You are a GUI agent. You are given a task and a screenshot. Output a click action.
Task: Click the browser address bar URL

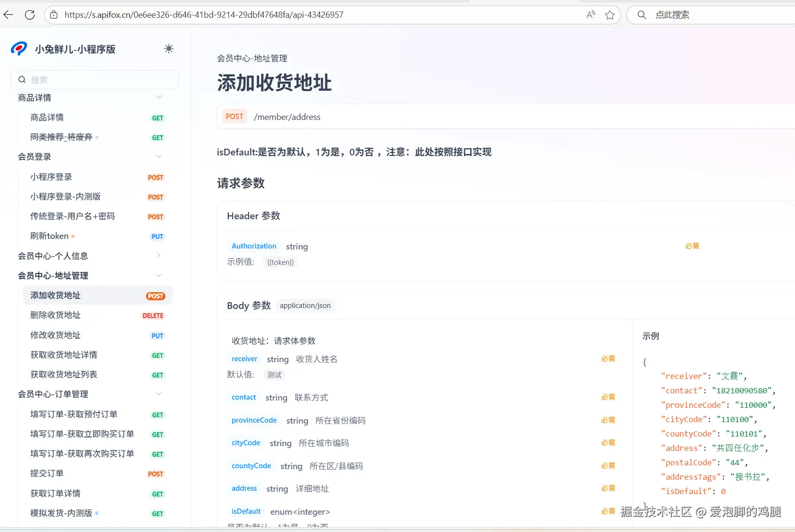[x=204, y=15]
